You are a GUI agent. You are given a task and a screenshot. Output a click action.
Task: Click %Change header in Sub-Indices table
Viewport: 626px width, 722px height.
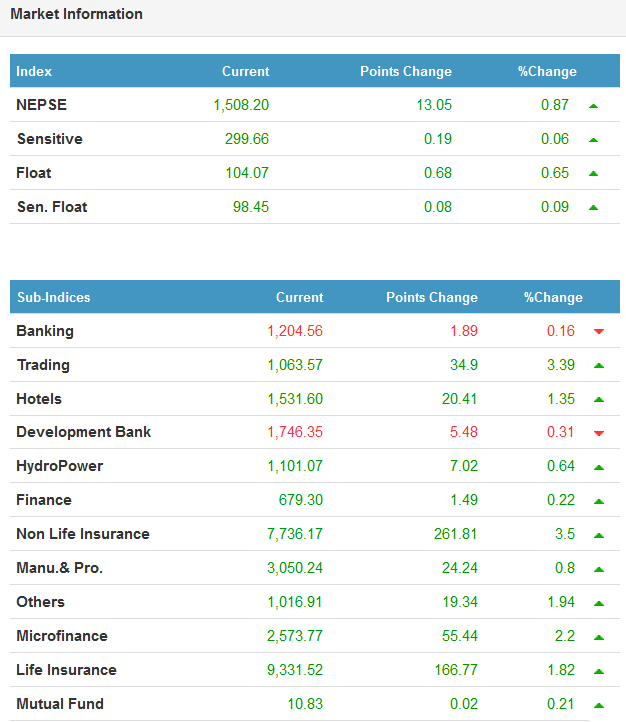(553, 297)
